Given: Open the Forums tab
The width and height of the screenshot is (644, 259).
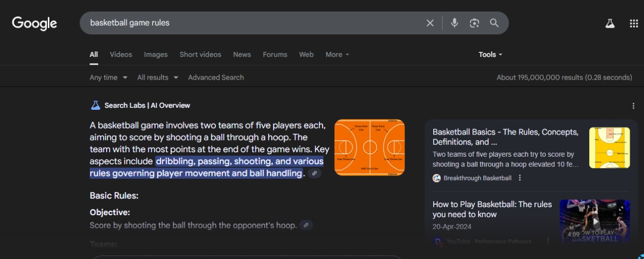Looking at the screenshot, I should (x=275, y=54).
